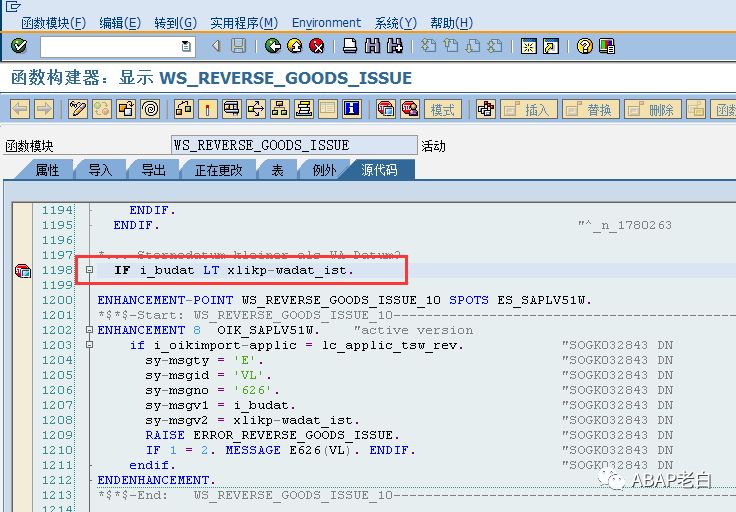Click the Check syntax icon

pyautogui.click(x=184, y=109)
